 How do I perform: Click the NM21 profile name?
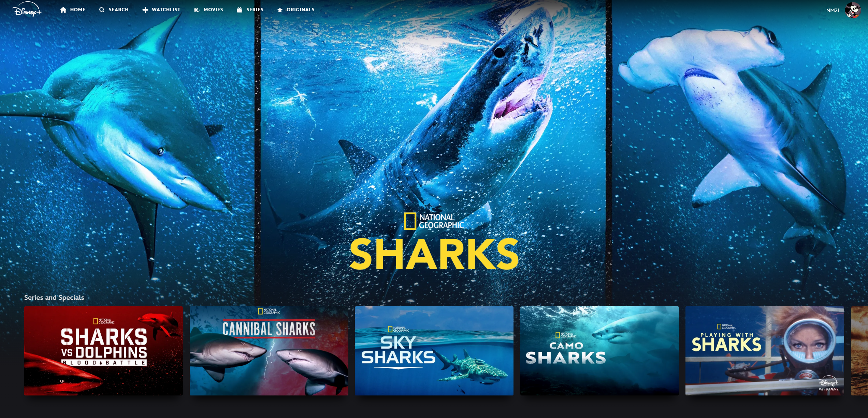click(833, 10)
